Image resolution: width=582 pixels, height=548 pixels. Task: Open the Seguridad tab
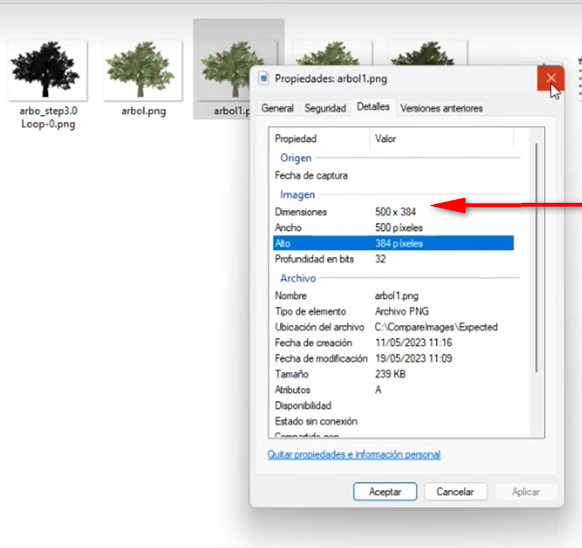tap(325, 108)
